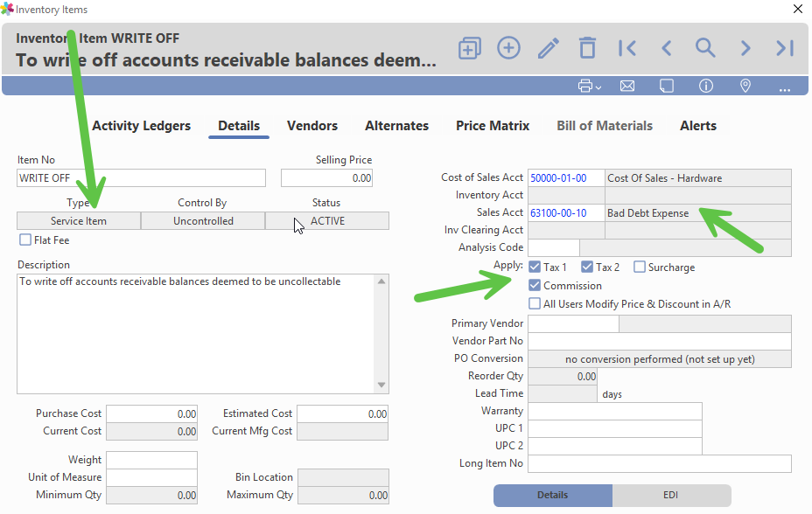Uncheck the Tax 1 checkbox

coord(535,267)
